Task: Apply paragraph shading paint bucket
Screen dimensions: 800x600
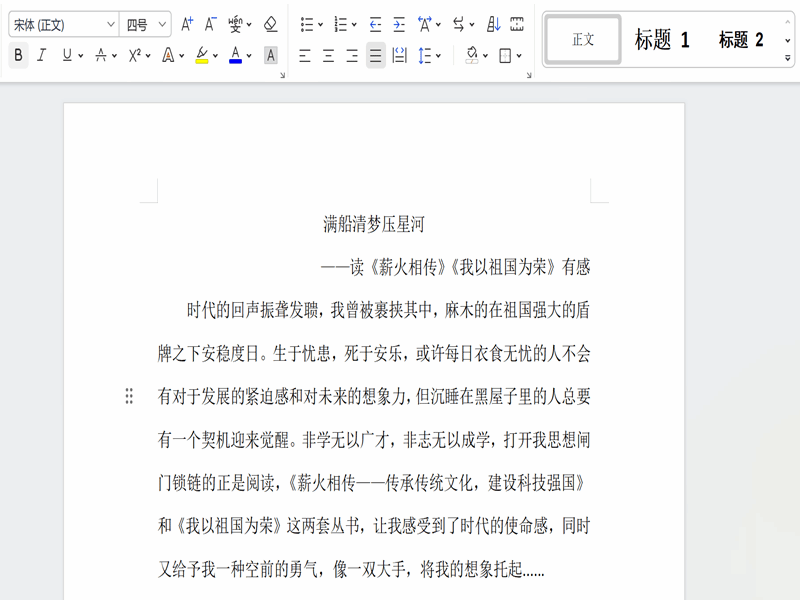Action: coord(472,55)
